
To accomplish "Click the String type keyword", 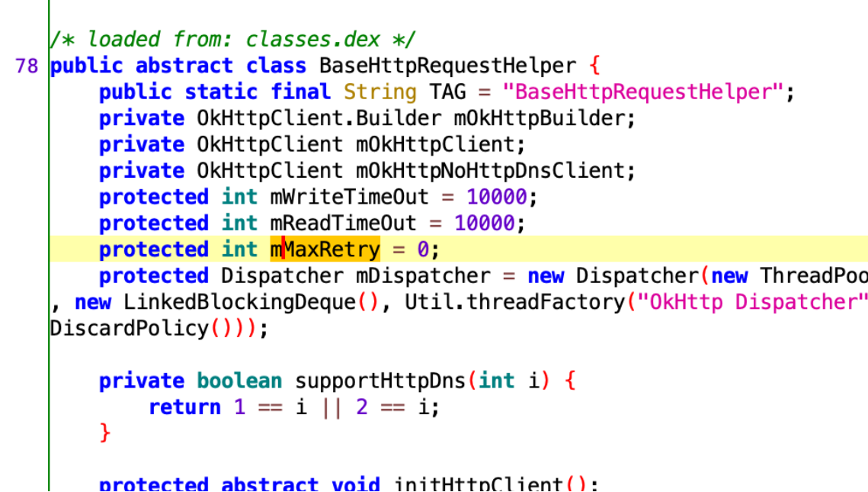I will 380,92.
